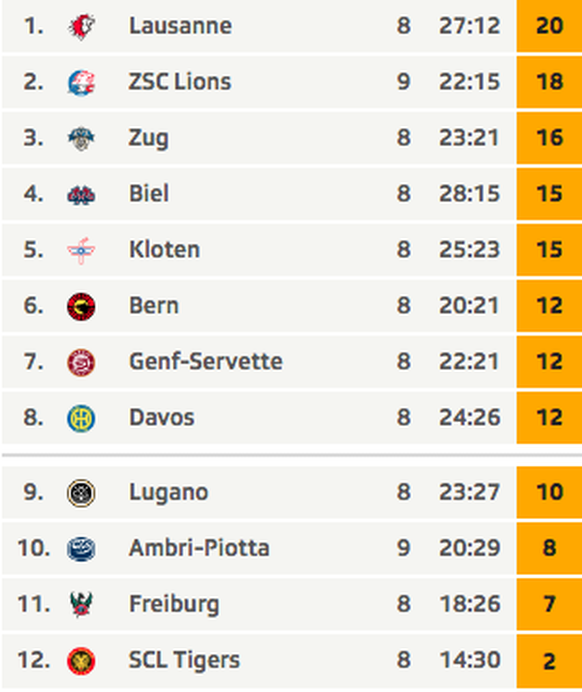
Task: Click the Biel team logo
Action: 81,195
